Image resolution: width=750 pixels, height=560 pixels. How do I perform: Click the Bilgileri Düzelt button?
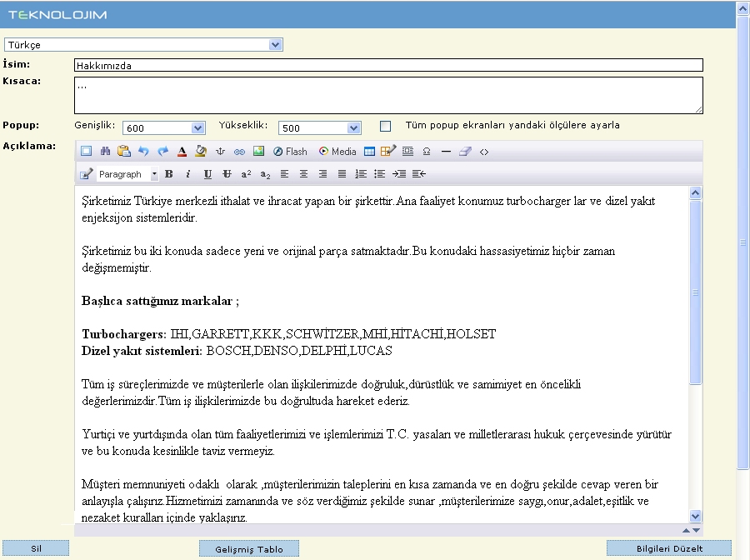point(669,548)
